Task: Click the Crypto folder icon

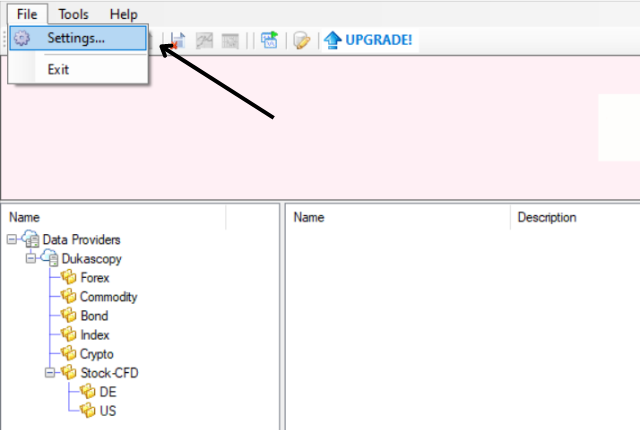Action: (69, 354)
